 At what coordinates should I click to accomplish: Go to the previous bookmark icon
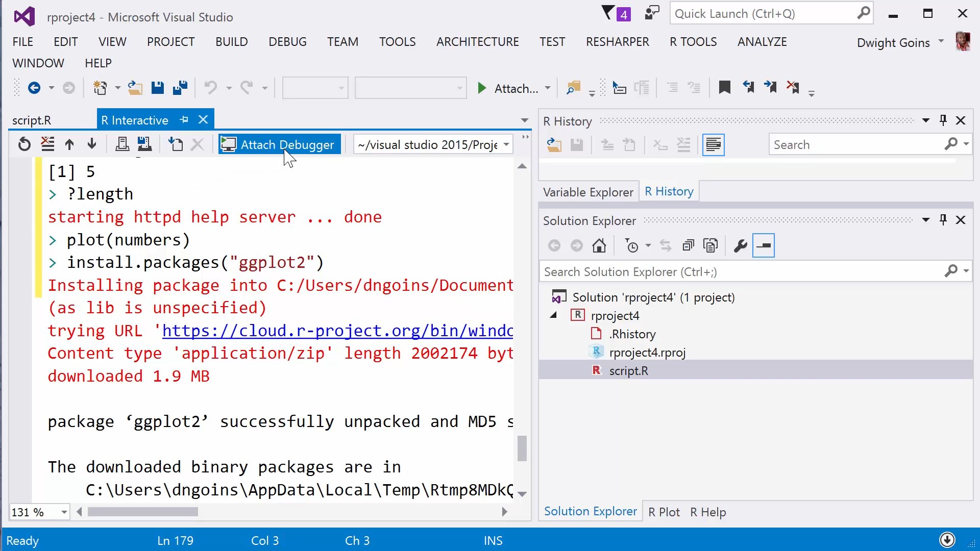[x=748, y=88]
